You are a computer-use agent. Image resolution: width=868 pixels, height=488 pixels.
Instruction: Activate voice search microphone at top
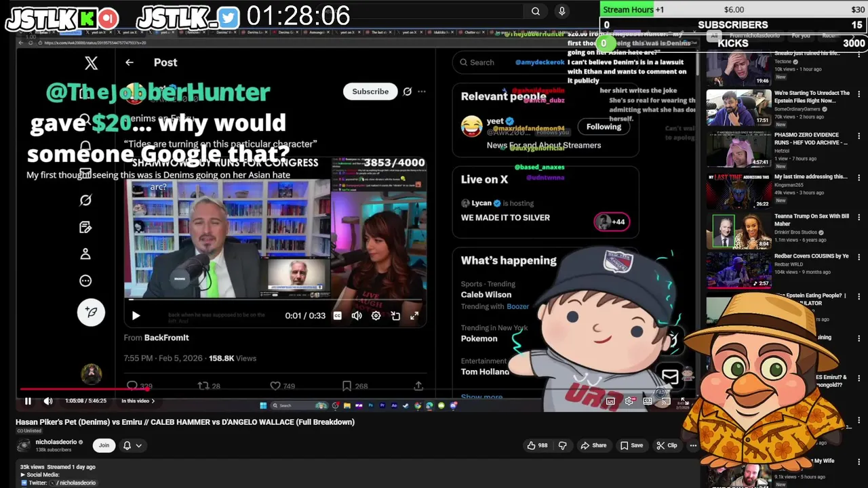[561, 11]
